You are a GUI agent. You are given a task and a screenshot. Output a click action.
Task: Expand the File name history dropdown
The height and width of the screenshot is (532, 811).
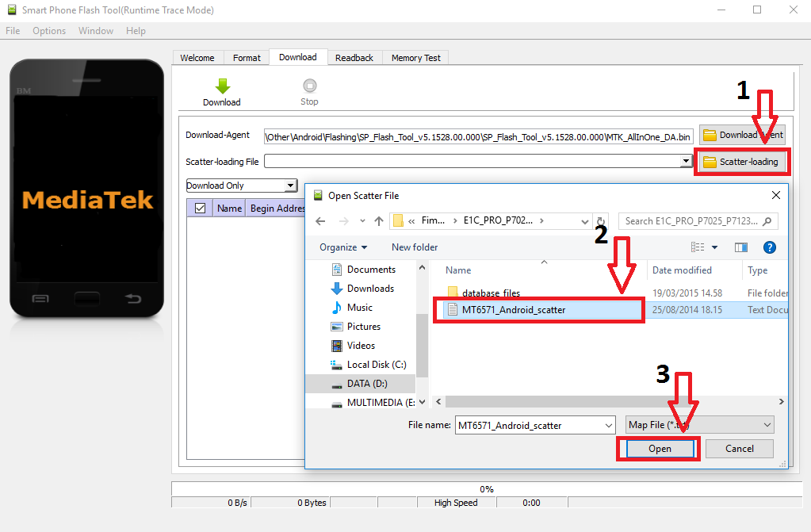[x=609, y=426]
